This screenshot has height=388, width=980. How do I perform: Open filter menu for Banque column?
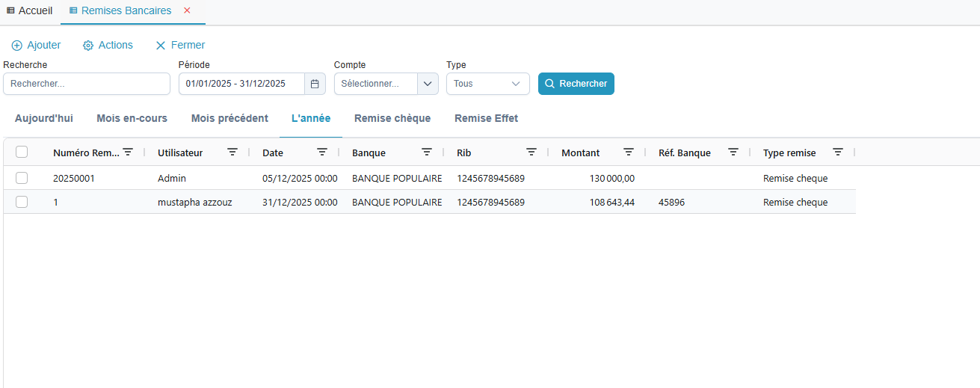click(x=427, y=153)
